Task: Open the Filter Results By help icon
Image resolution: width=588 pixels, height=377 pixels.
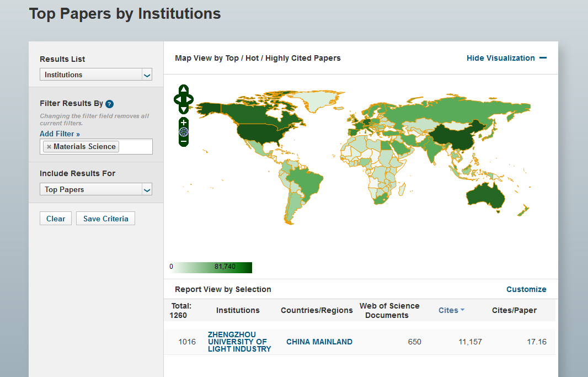Action: tap(109, 104)
